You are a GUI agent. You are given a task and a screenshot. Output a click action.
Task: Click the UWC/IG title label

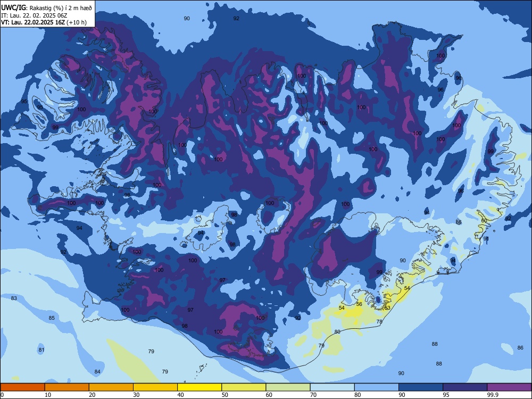pos(13,7)
